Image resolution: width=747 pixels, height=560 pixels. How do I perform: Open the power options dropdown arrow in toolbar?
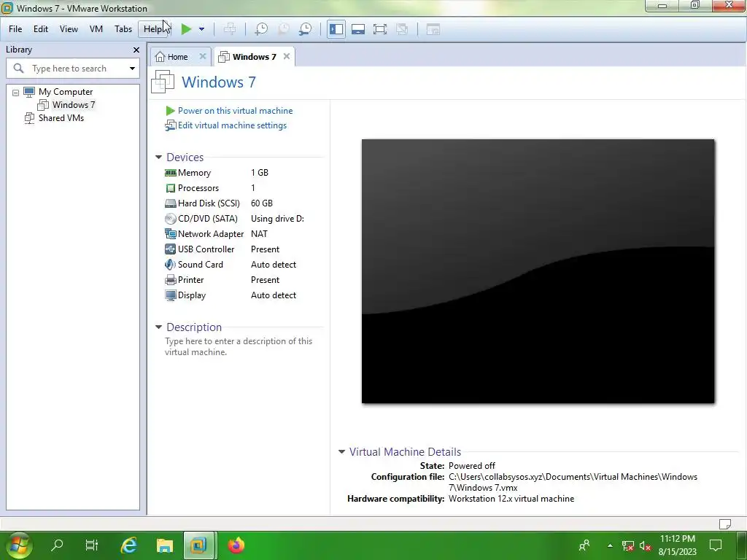pos(201,29)
